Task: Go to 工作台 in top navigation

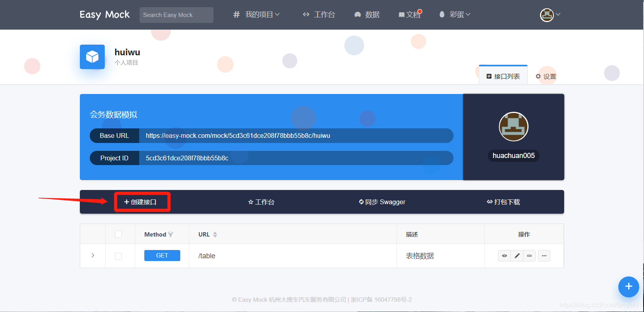Action: click(319, 15)
